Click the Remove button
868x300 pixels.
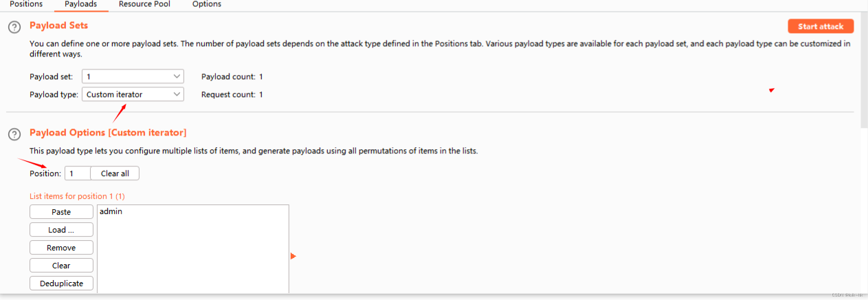[61, 248]
